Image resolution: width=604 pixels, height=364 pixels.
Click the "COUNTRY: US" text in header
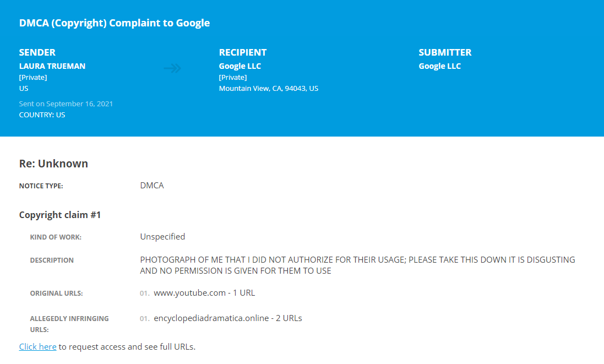[x=42, y=115]
